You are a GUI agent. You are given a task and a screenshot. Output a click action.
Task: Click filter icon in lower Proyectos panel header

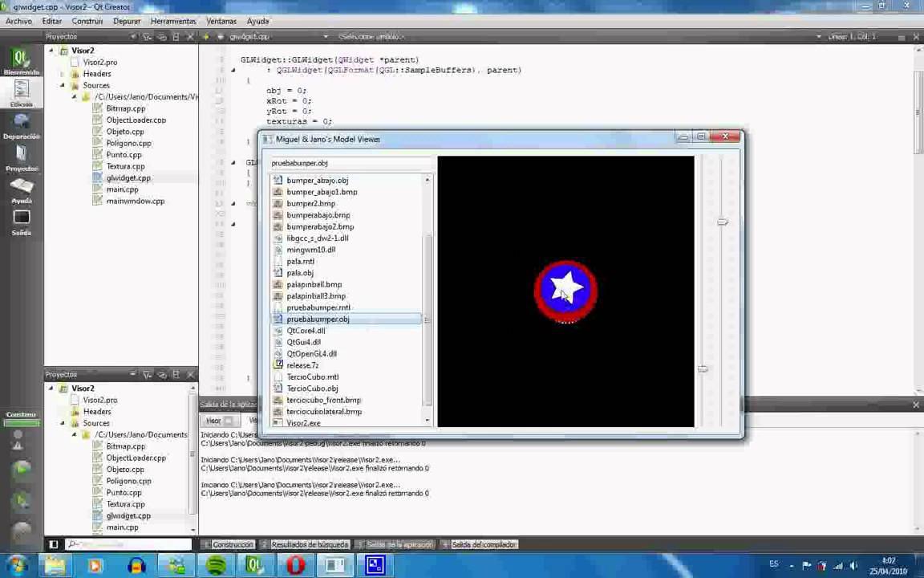click(148, 375)
